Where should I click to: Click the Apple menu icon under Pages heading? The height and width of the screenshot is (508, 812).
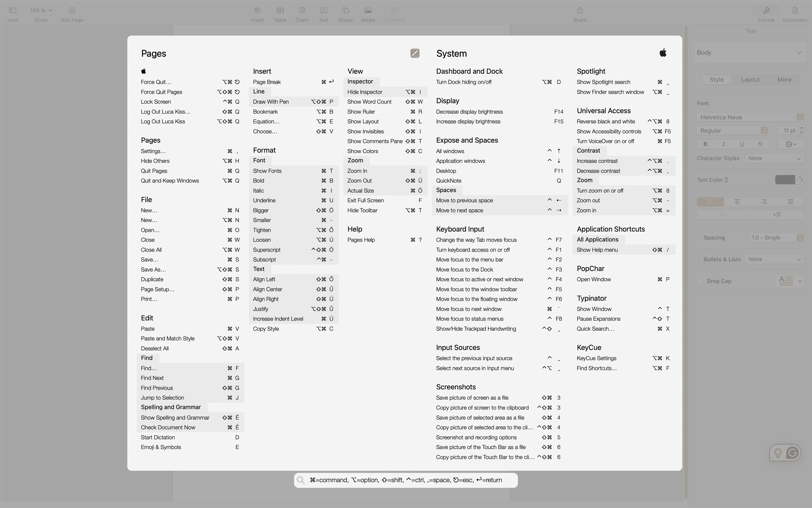[x=144, y=71]
